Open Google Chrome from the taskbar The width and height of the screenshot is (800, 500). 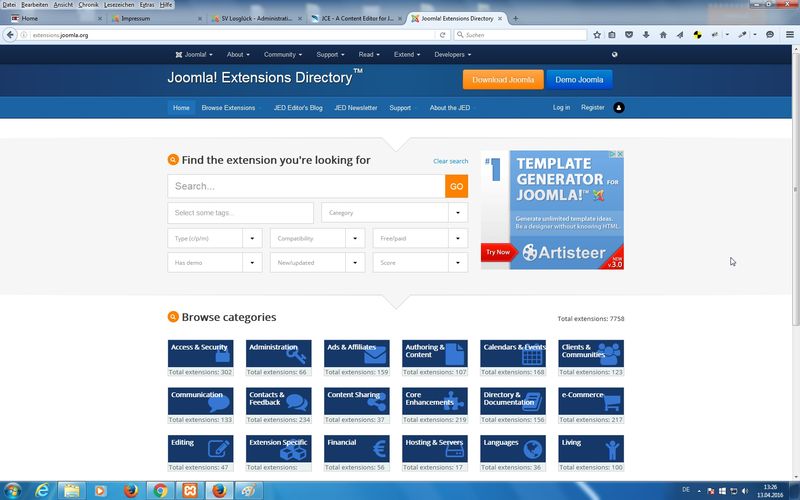click(x=160, y=491)
